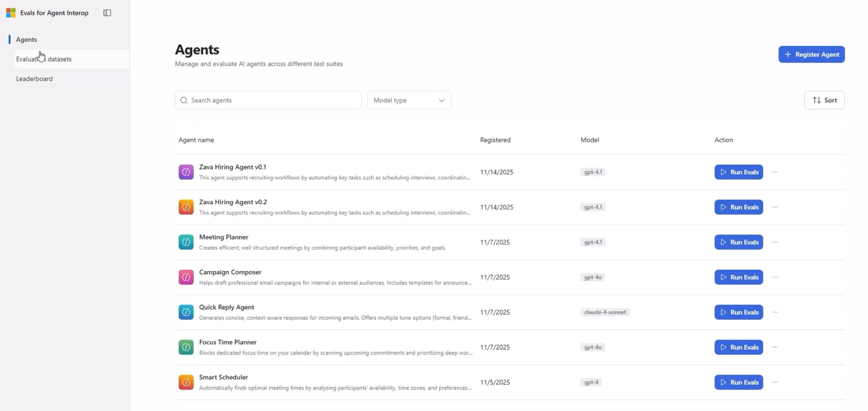The height and width of the screenshot is (411, 868).
Task: Select Agents in the sidebar
Action: (x=26, y=39)
